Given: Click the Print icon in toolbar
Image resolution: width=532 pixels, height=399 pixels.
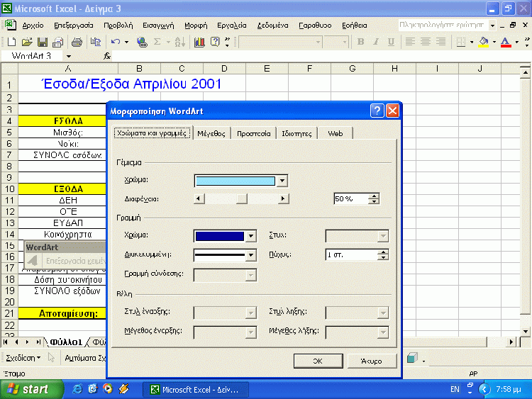Looking at the screenshot, I should point(77,42).
